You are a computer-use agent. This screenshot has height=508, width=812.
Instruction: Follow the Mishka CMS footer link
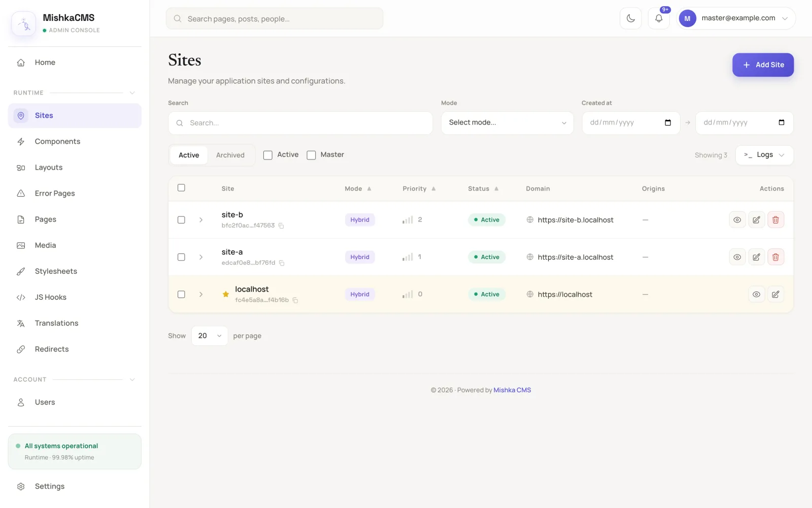tap(512, 390)
